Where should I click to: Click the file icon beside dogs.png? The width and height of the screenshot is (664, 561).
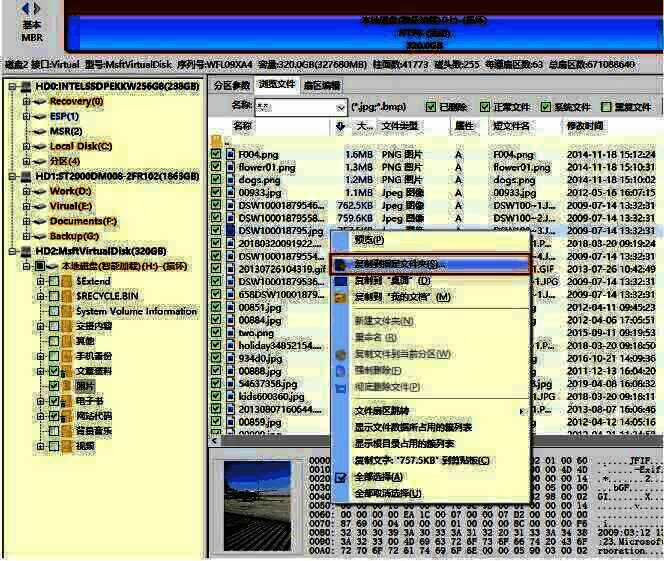click(x=230, y=180)
